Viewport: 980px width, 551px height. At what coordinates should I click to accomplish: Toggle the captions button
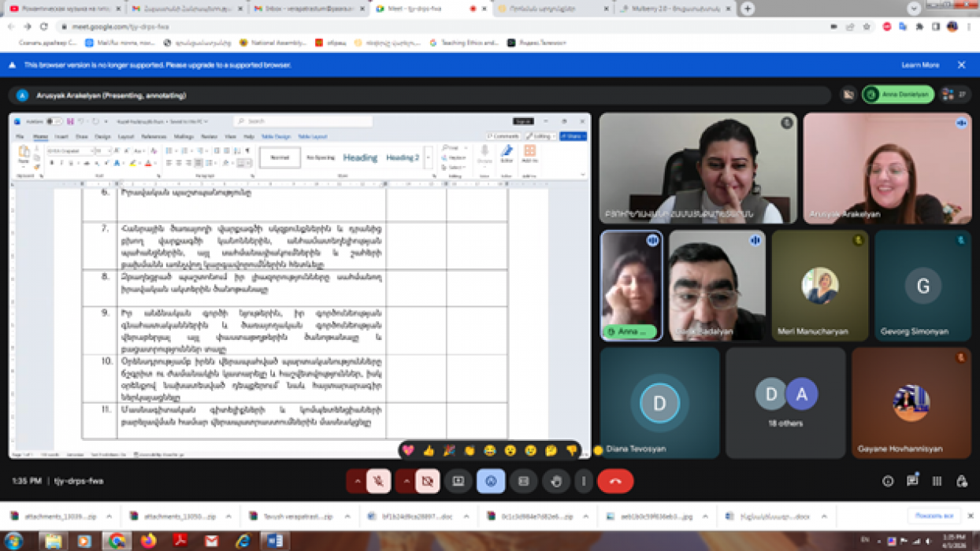pos(523,481)
